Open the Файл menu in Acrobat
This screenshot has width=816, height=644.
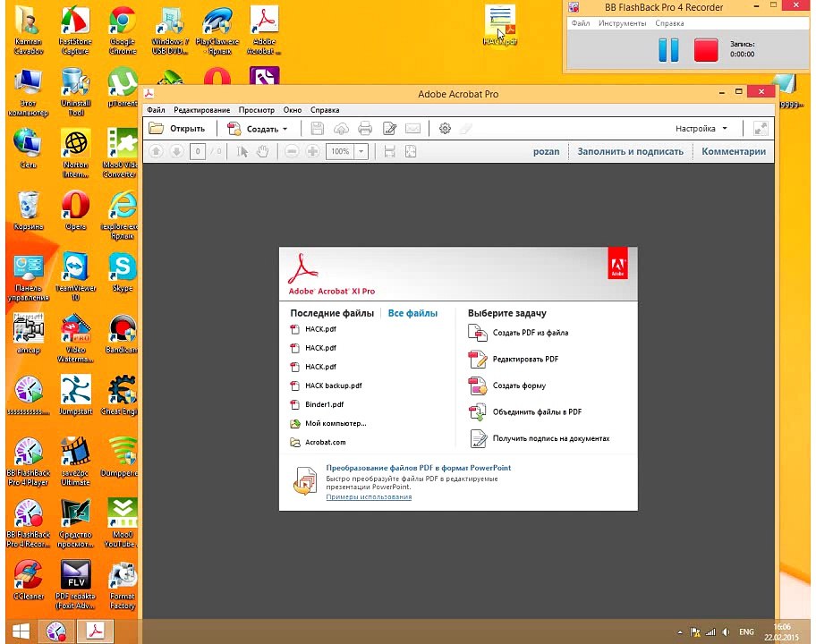(x=156, y=110)
